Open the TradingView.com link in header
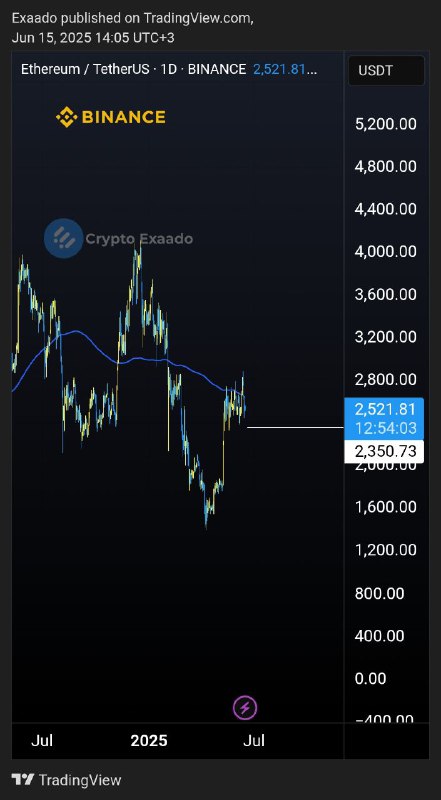Image resolution: width=441 pixels, height=800 pixels. (197, 18)
